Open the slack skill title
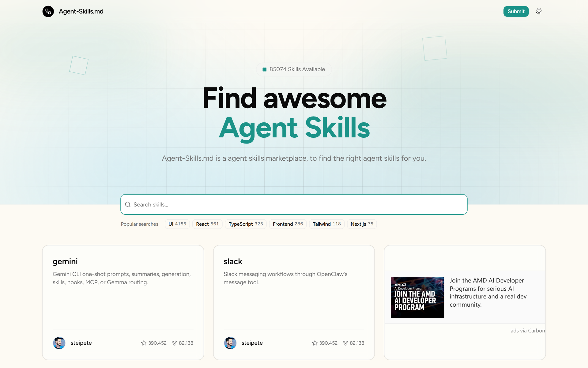Screen dimensions: 588x368 coord(233,262)
